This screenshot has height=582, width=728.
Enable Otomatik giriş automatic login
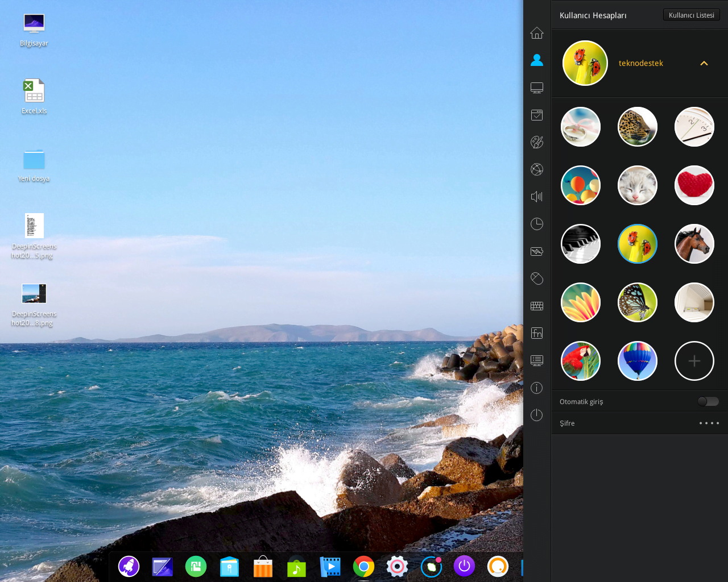[708, 401]
